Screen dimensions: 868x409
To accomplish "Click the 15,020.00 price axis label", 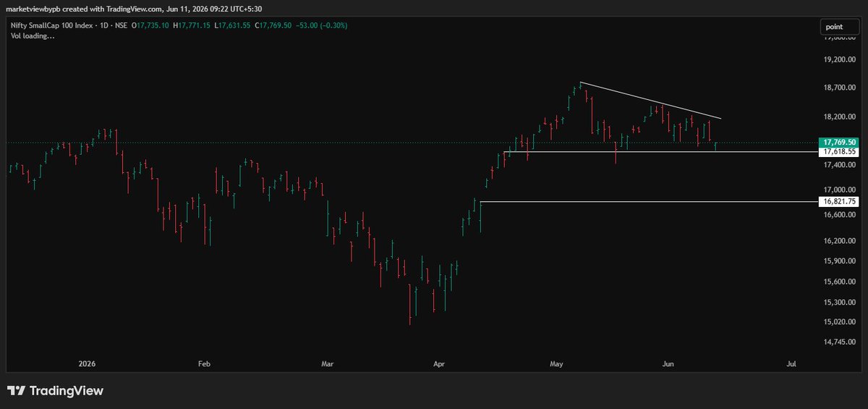I will [839, 321].
